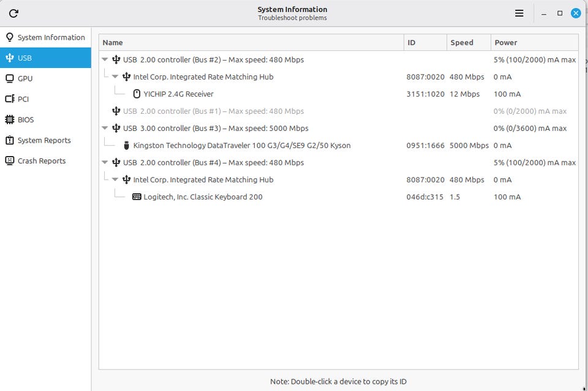The image size is (588, 391).
Task: Open the BIOS page
Action: tap(45, 119)
